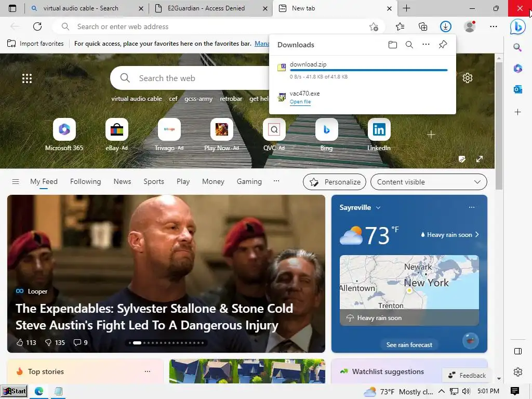Click the Personalize button
Screen dimensions: 532x399
tap(335, 182)
